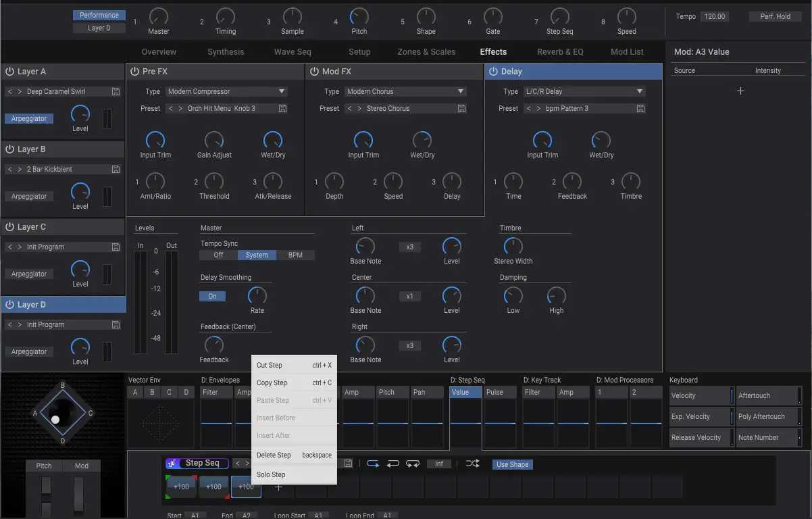Screen dimensions: 812x519
Task: Click the Delay preset save icon
Action: coord(640,109)
